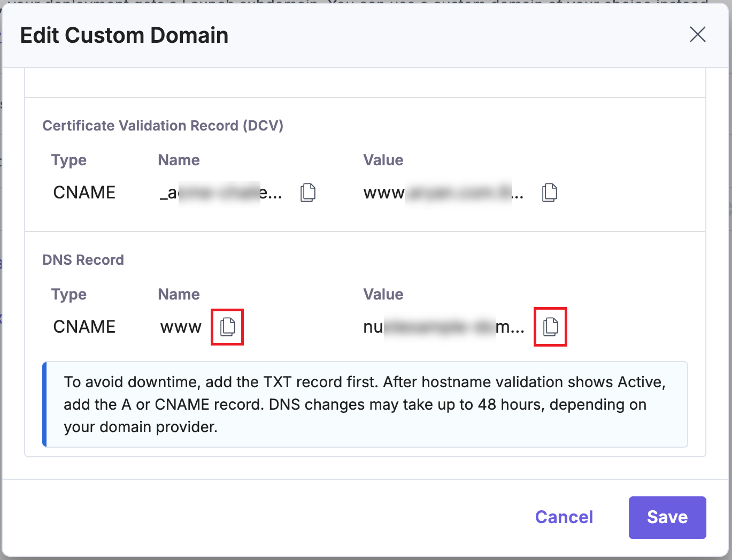Click the copy icon in the Certificate Validation row
732x560 pixels.
[308, 192]
